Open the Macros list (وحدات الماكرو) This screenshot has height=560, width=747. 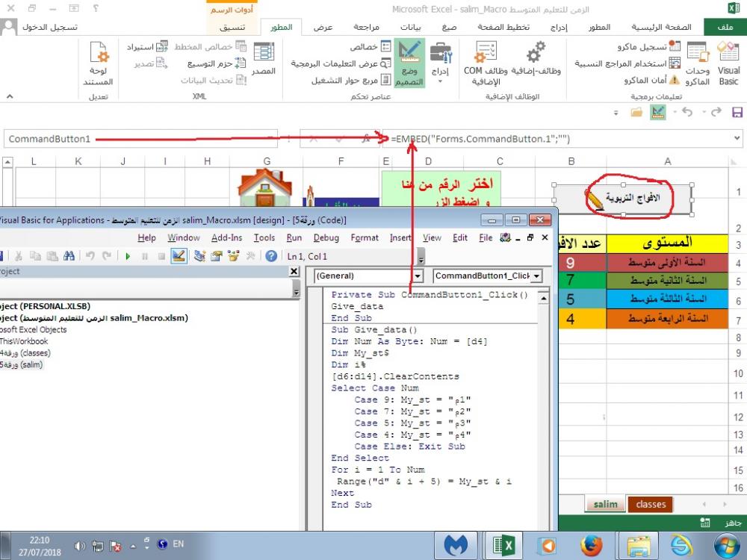698,63
